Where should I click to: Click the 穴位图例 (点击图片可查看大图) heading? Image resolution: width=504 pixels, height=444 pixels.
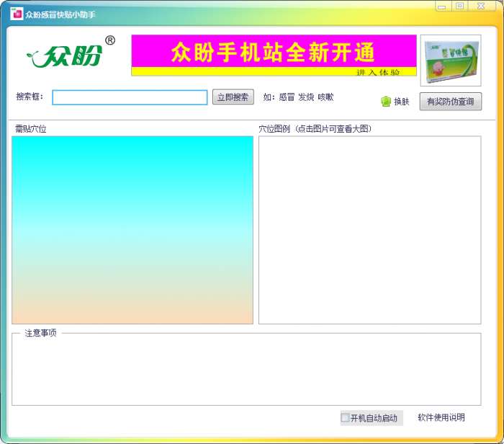click(x=315, y=129)
